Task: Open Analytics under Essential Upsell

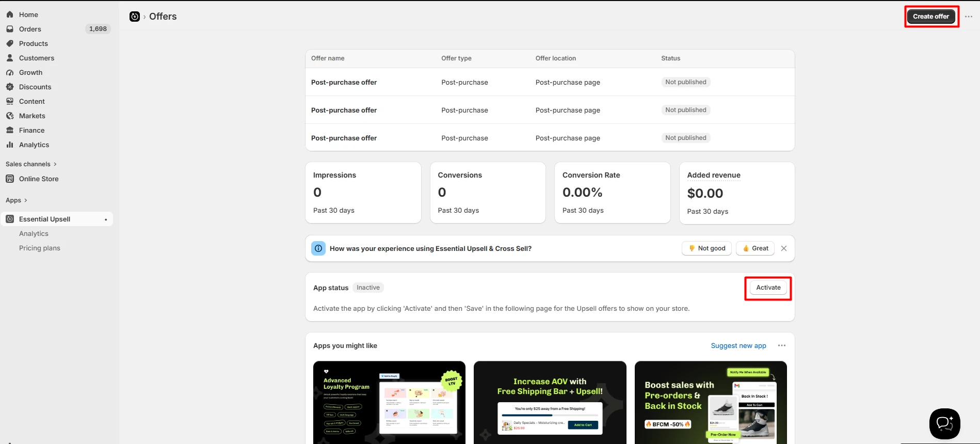Action: [x=34, y=233]
